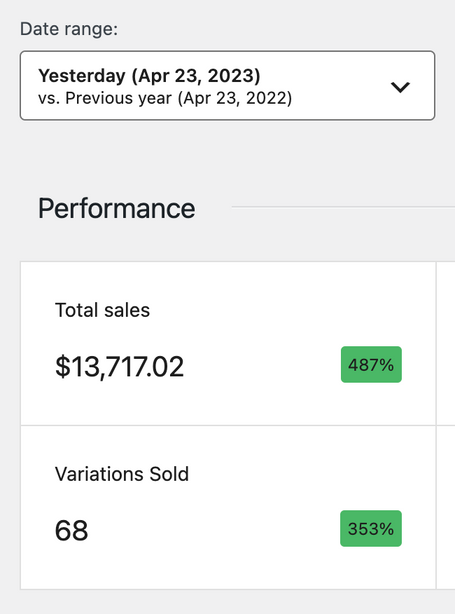Image resolution: width=455 pixels, height=614 pixels.
Task: Open the Total sales report card
Action: (228, 343)
